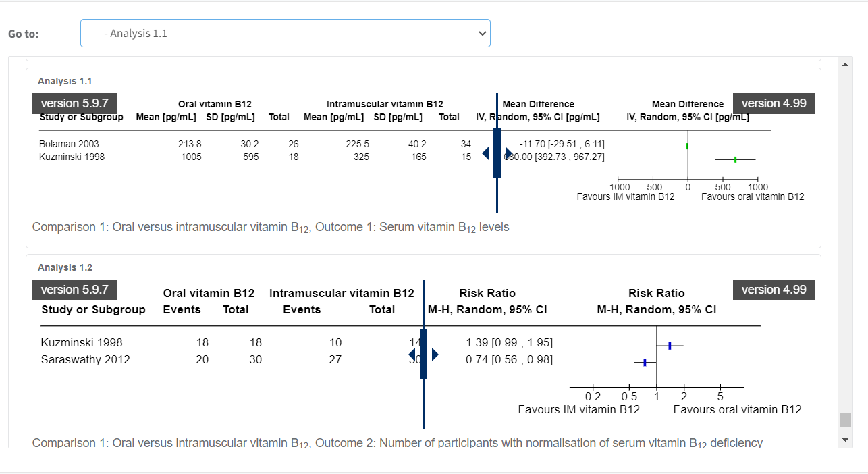Click the scrollbar up arrow
The height and width of the screenshot is (474, 868).
click(x=845, y=64)
